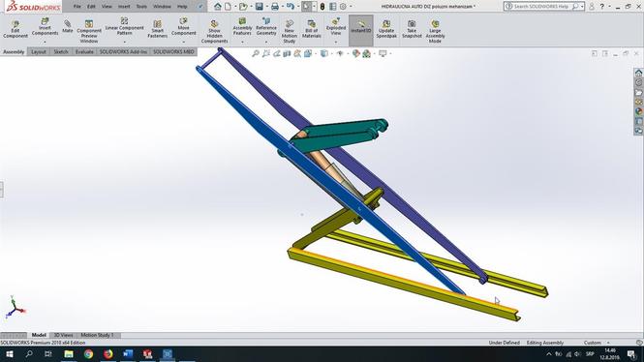Click the Rebuild traffic light icon
Screen dimensions: 644x362
click(322, 7)
